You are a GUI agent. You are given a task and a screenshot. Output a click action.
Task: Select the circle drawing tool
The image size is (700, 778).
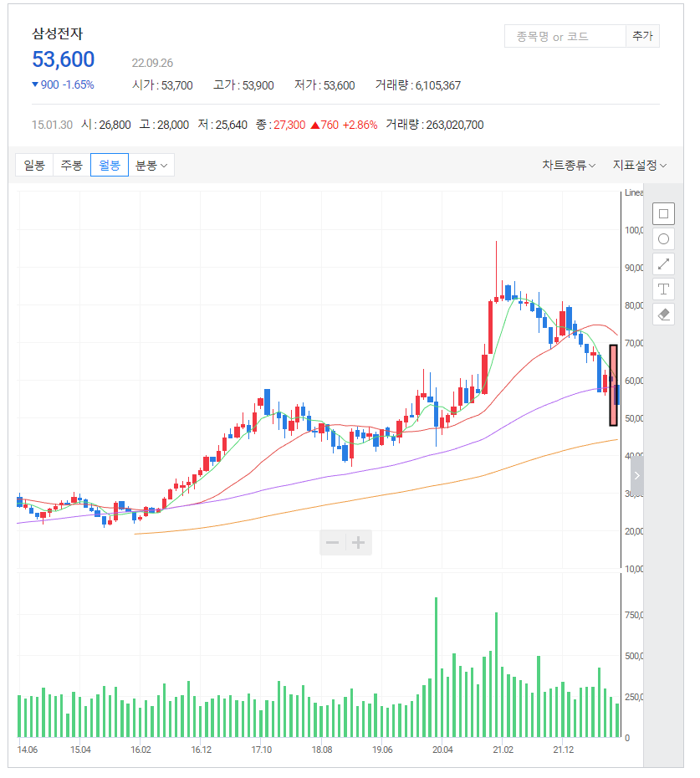663,239
